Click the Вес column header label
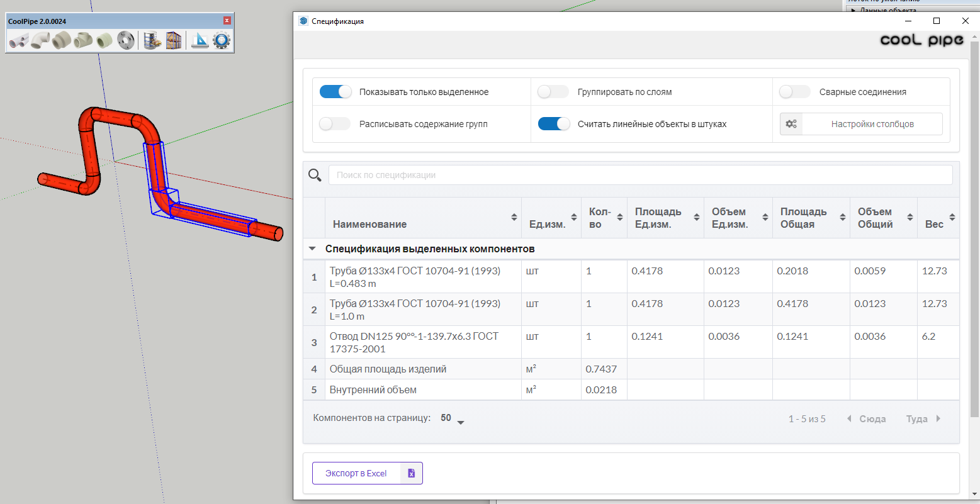Image resolution: width=980 pixels, height=504 pixels. pos(934,224)
